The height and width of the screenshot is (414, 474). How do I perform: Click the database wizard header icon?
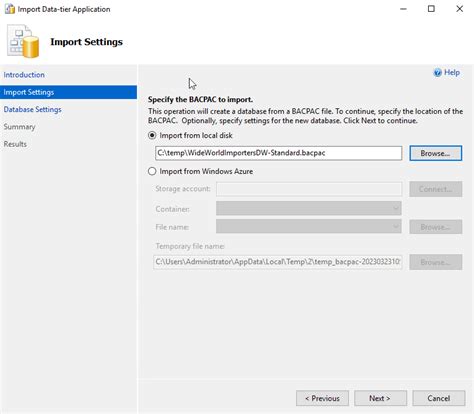click(x=23, y=41)
